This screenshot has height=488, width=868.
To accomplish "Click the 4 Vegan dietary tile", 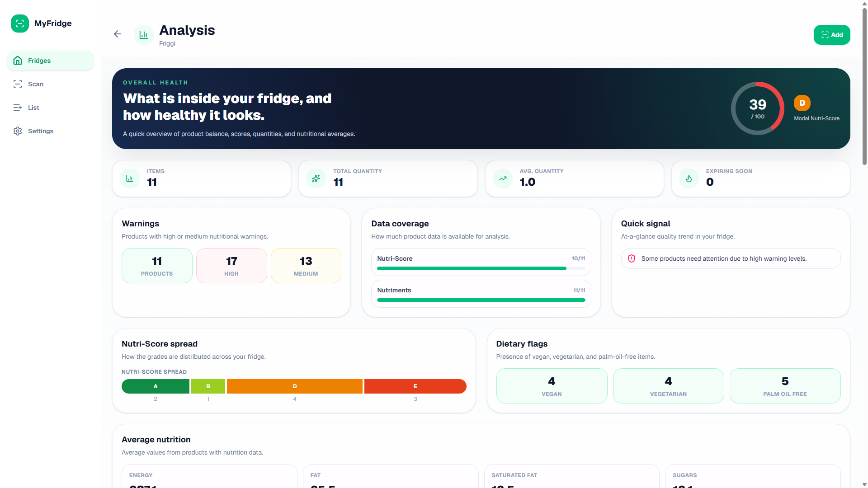I will coord(552,386).
